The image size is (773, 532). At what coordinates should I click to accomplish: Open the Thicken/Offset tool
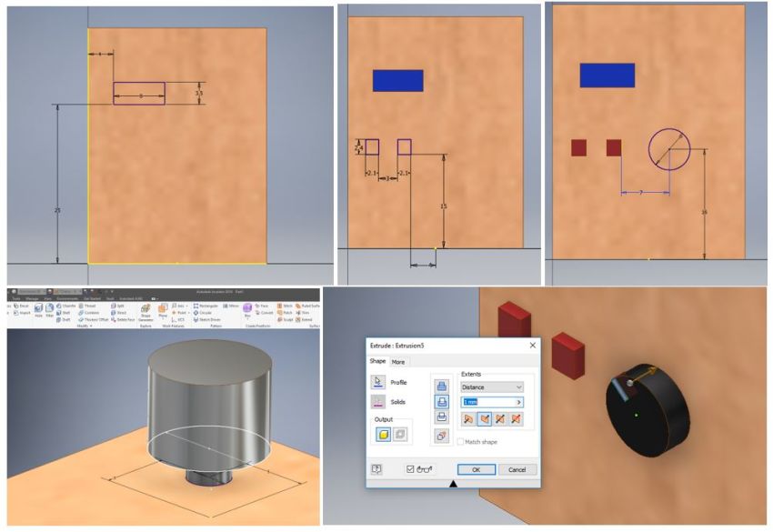[x=93, y=319]
